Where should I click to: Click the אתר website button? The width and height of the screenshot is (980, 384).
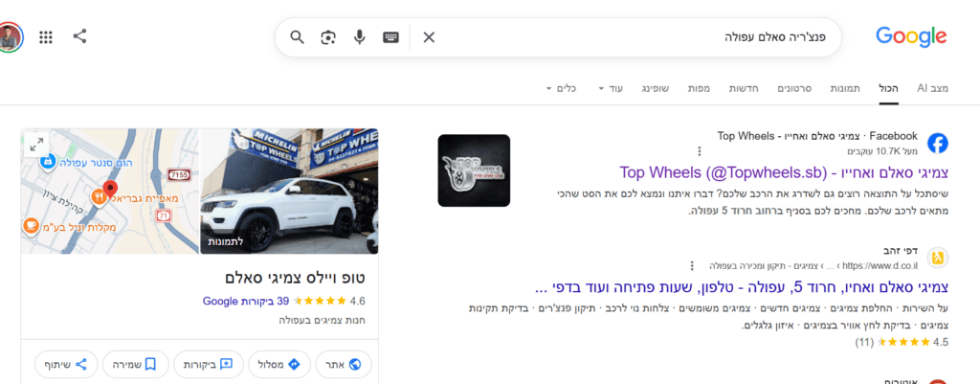point(344,363)
